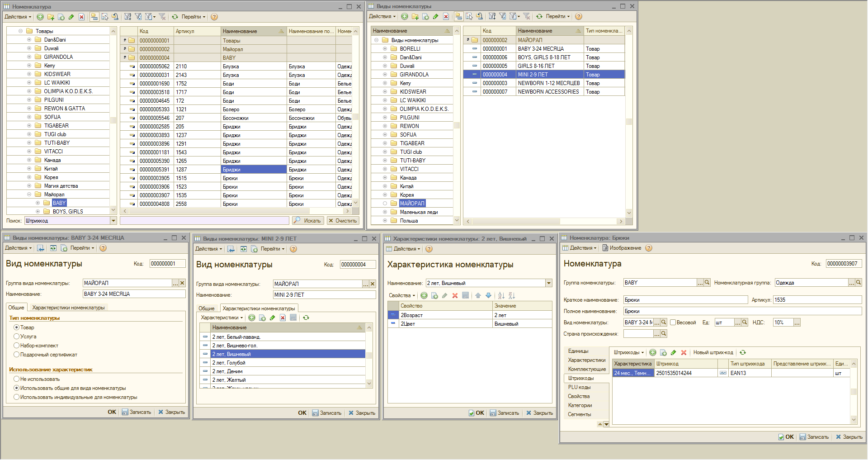
Task: Select Не использовать radio option
Action: (x=17, y=379)
